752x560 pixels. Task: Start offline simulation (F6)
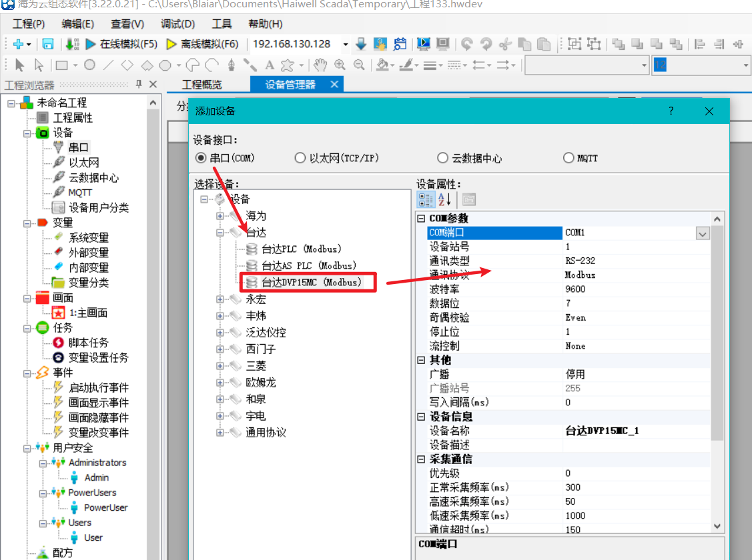[x=202, y=44]
